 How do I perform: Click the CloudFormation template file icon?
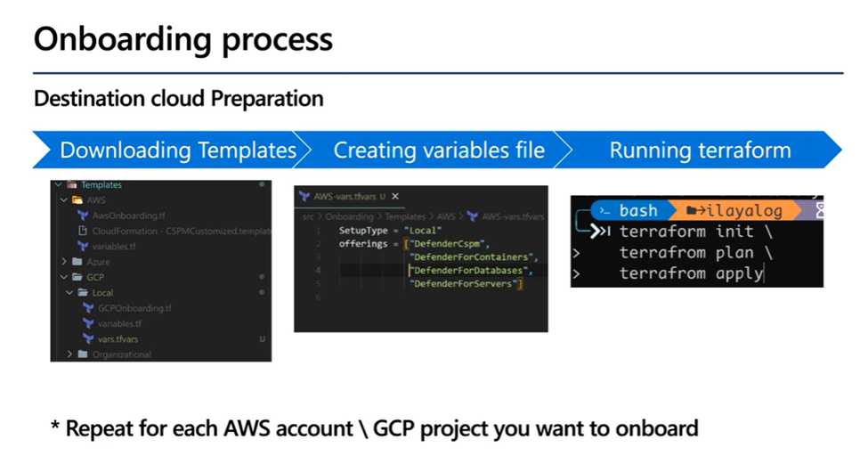(x=84, y=231)
